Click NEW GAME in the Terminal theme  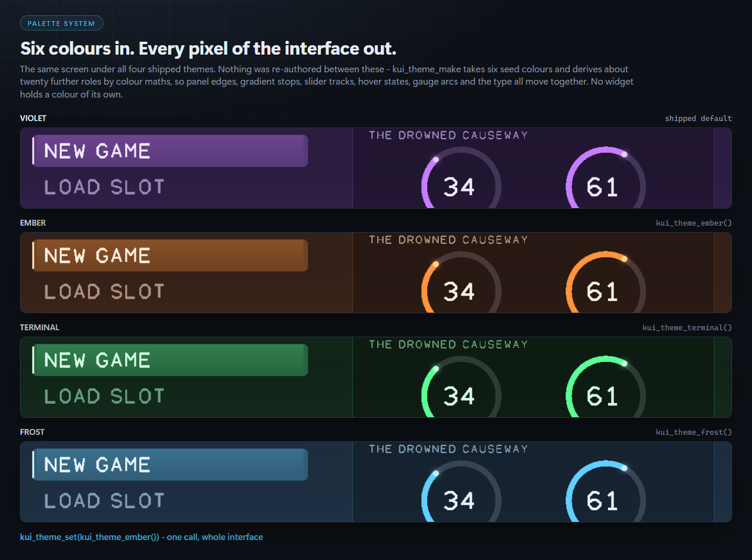tap(170, 360)
